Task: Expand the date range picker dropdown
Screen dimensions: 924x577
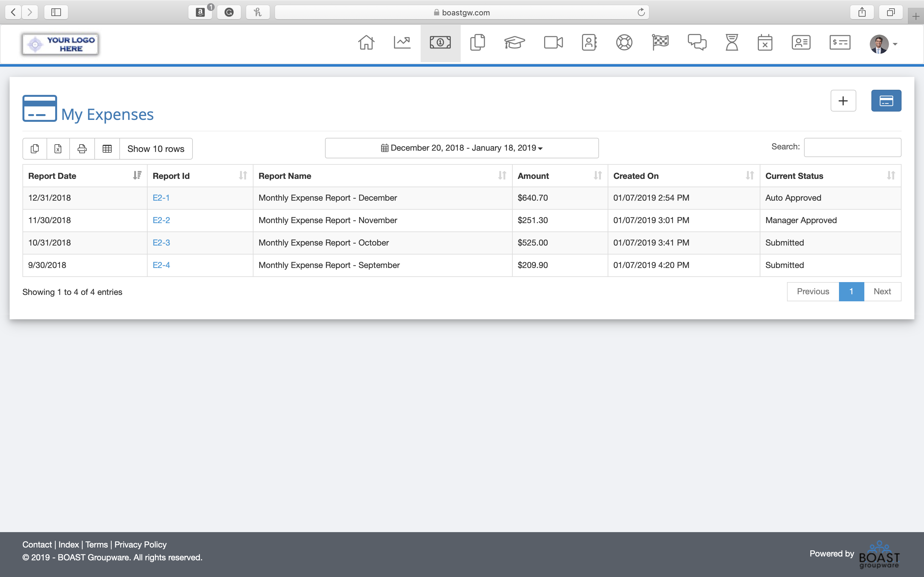Action: point(462,148)
